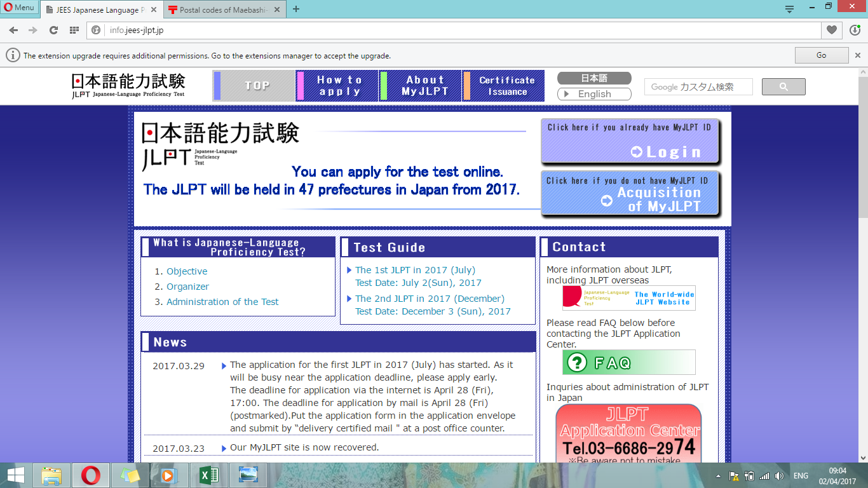The height and width of the screenshot is (488, 868).
Task: Open Speed Dial start page grid icon
Action: (x=74, y=30)
